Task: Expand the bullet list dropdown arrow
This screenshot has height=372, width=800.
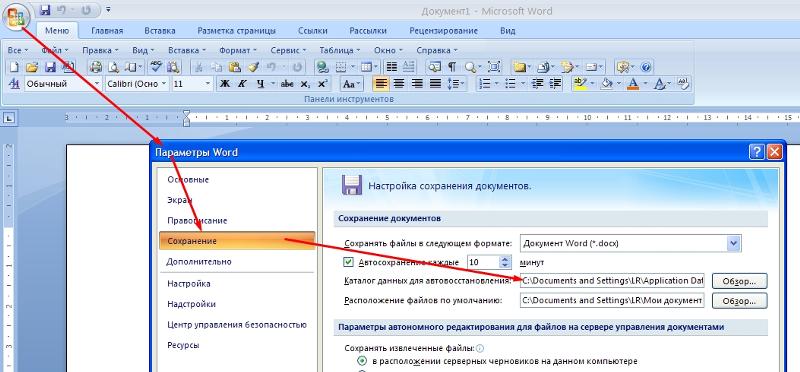Action: point(522,84)
